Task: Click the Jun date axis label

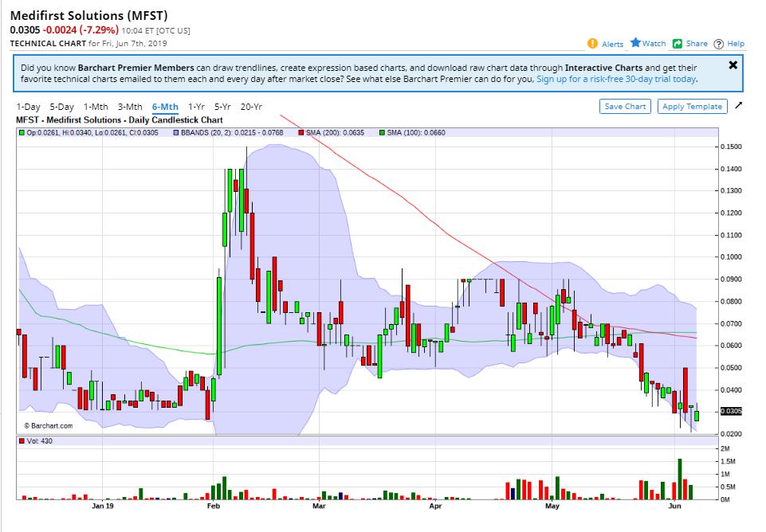Action: click(674, 507)
